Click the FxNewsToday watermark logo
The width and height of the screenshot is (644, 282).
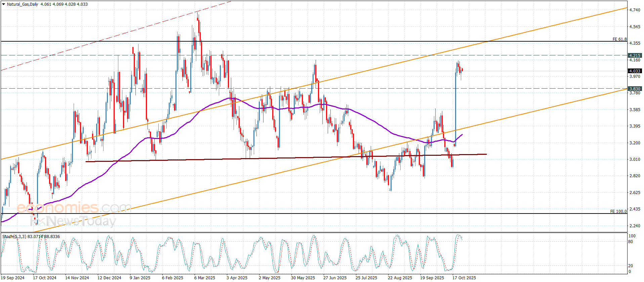[73, 221]
